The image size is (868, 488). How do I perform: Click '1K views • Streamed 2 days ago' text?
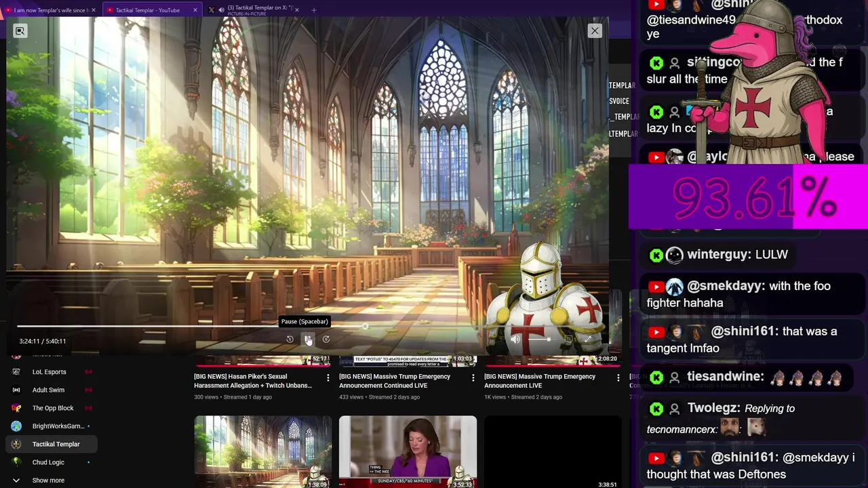(x=523, y=397)
